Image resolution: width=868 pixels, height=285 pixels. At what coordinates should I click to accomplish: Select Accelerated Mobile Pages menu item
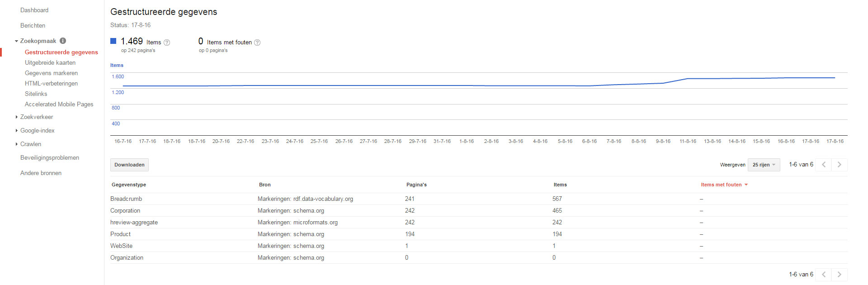[x=59, y=104]
